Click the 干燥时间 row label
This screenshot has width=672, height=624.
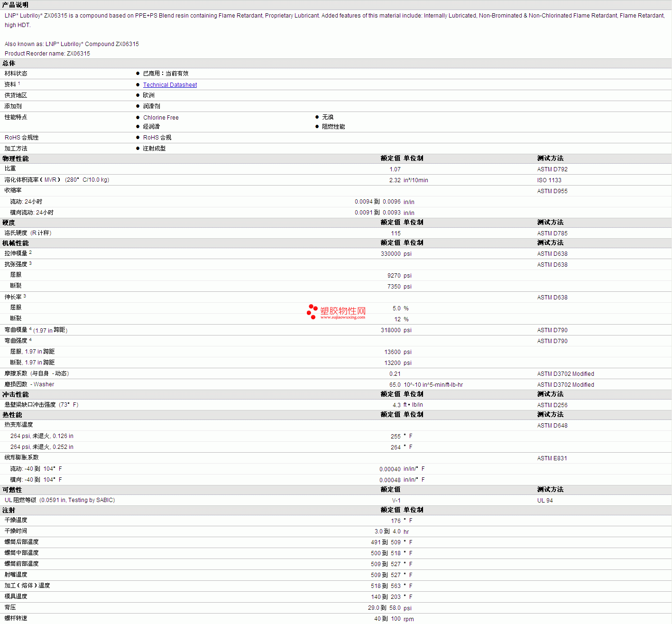tap(16, 531)
